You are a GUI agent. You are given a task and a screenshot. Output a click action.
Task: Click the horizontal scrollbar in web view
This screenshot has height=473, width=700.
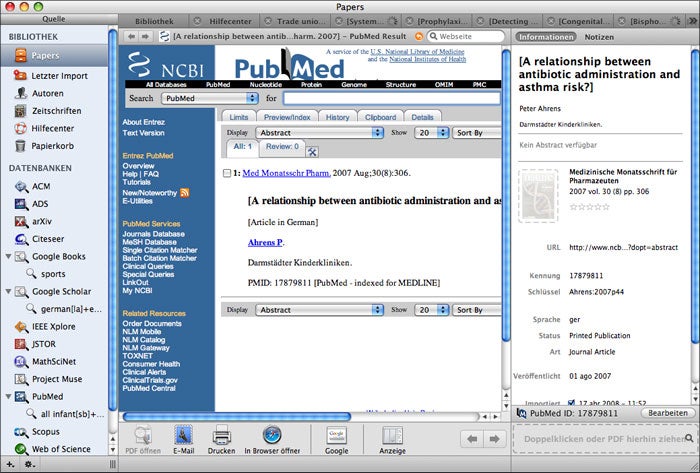237,417
